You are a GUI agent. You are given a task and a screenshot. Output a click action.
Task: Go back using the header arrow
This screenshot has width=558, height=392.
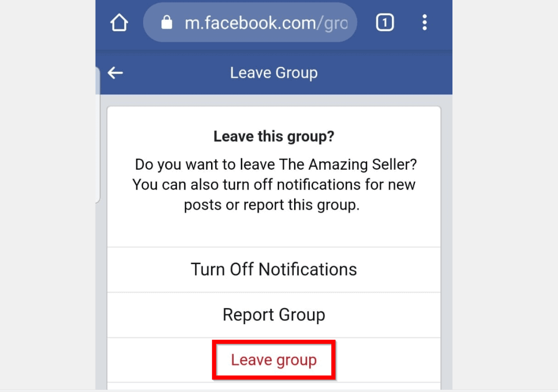tap(115, 73)
